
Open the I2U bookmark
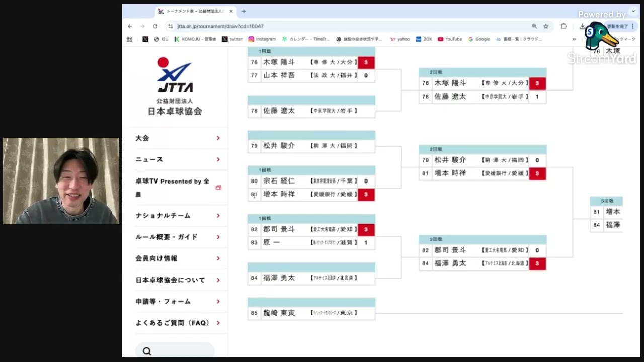pos(161,39)
